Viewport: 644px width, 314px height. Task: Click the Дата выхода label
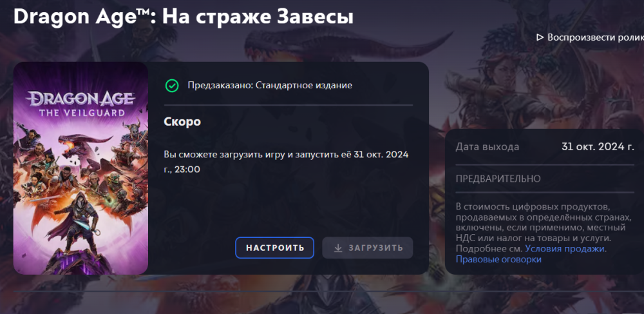488,147
